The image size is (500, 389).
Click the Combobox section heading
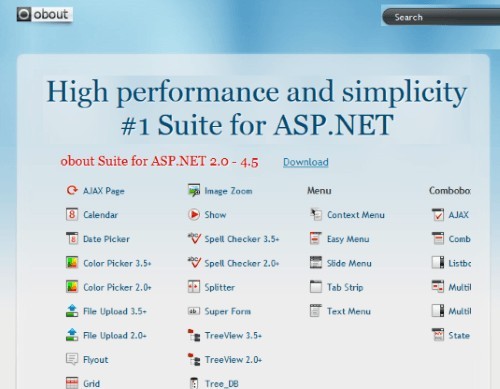tap(450, 191)
